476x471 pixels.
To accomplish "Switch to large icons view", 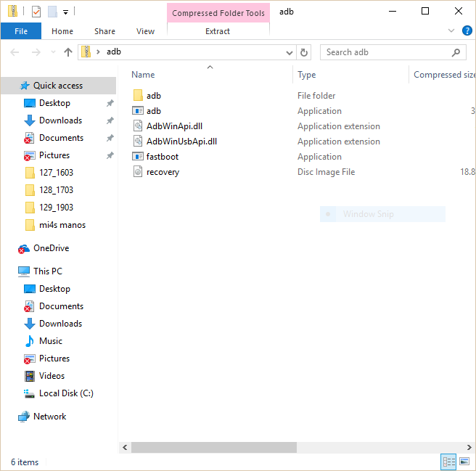I will tap(464, 462).
